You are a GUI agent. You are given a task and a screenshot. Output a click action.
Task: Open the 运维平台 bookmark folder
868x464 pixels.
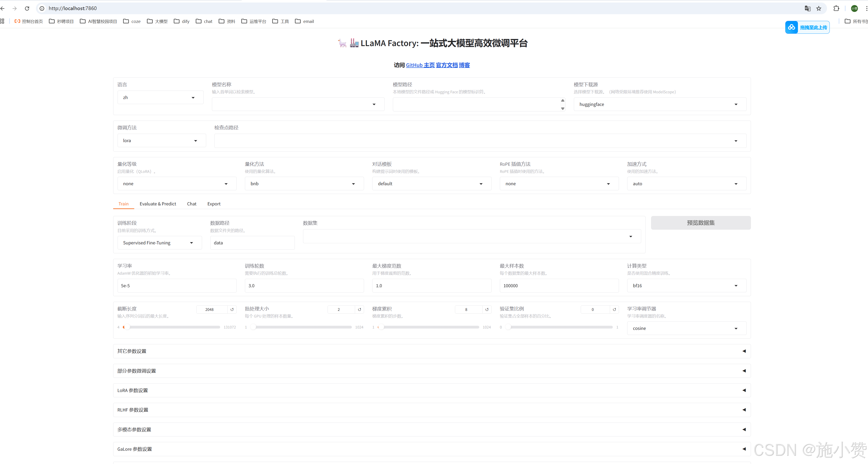[x=254, y=21]
